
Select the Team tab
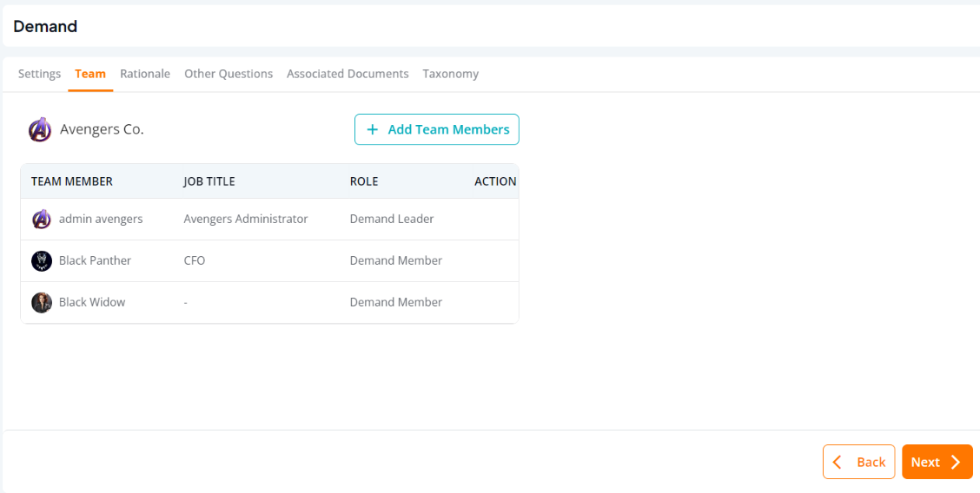coord(90,74)
